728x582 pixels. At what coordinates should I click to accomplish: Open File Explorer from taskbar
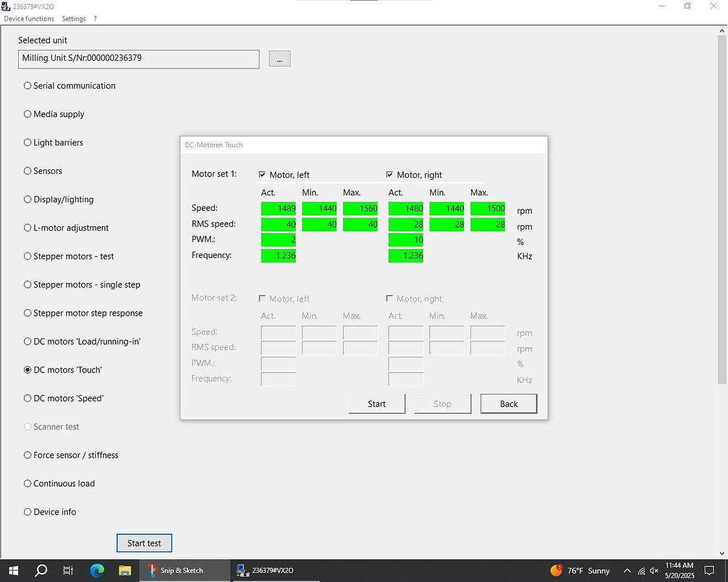[125, 570]
